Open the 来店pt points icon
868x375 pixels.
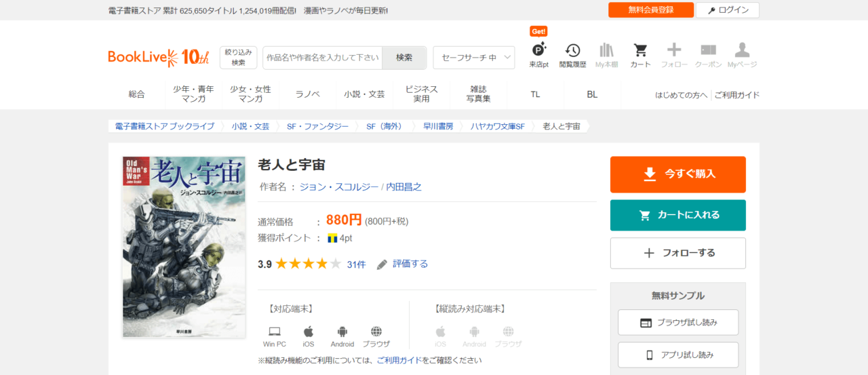pos(538,50)
